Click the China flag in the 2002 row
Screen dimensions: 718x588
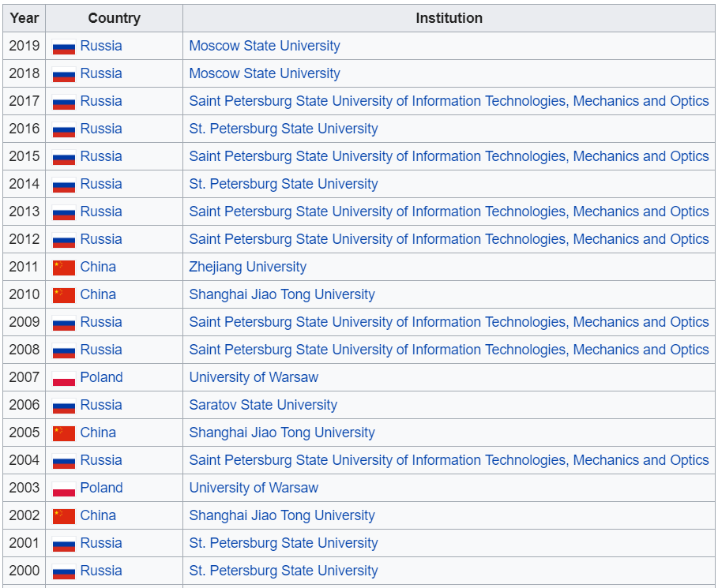click(64, 516)
